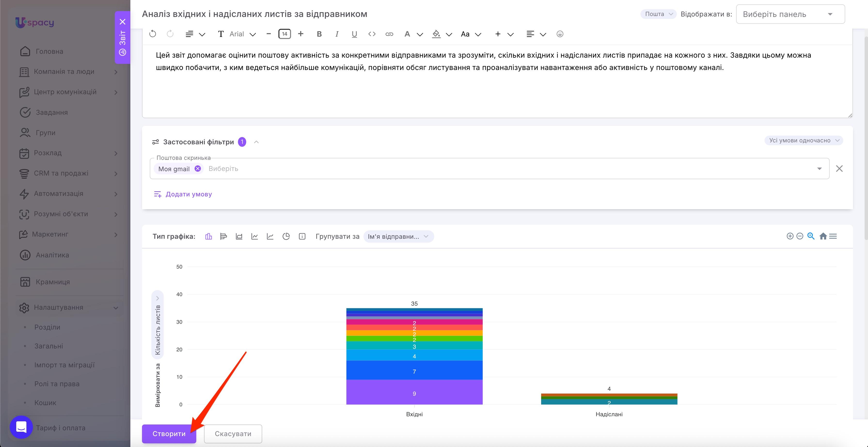868x447 pixels.
Task: Close the Звіт side panel
Action: [x=123, y=22]
